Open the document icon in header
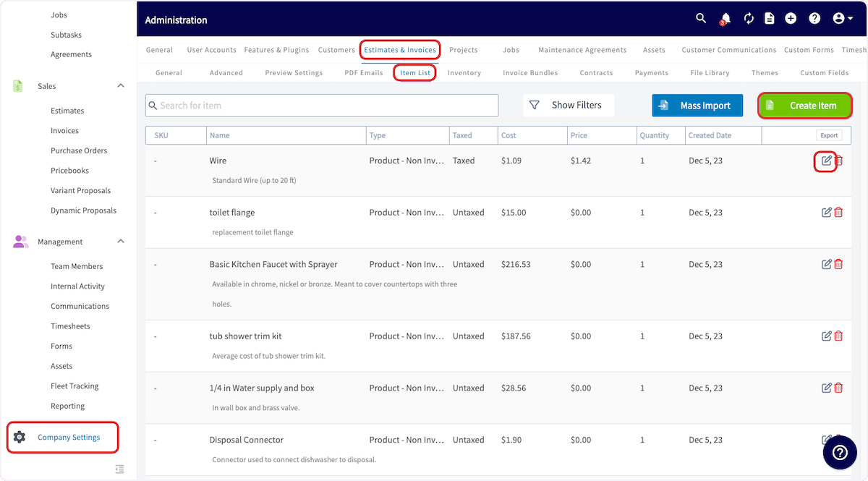Image resolution: width=868 pixels, height=481 pixels. [x=770, y=19]
